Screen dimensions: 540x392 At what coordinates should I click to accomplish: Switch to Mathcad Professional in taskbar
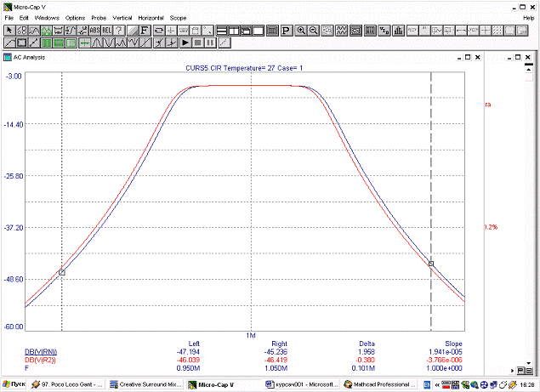pos(383,384)
